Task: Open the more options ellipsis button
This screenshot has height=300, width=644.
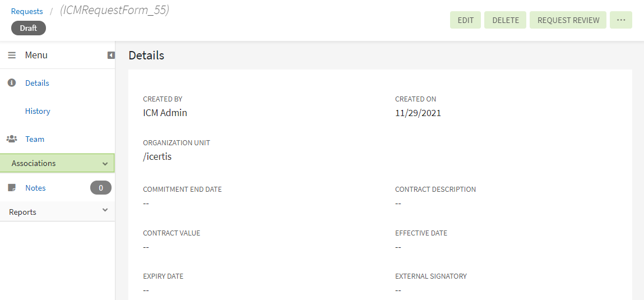Action: (620, 20)
